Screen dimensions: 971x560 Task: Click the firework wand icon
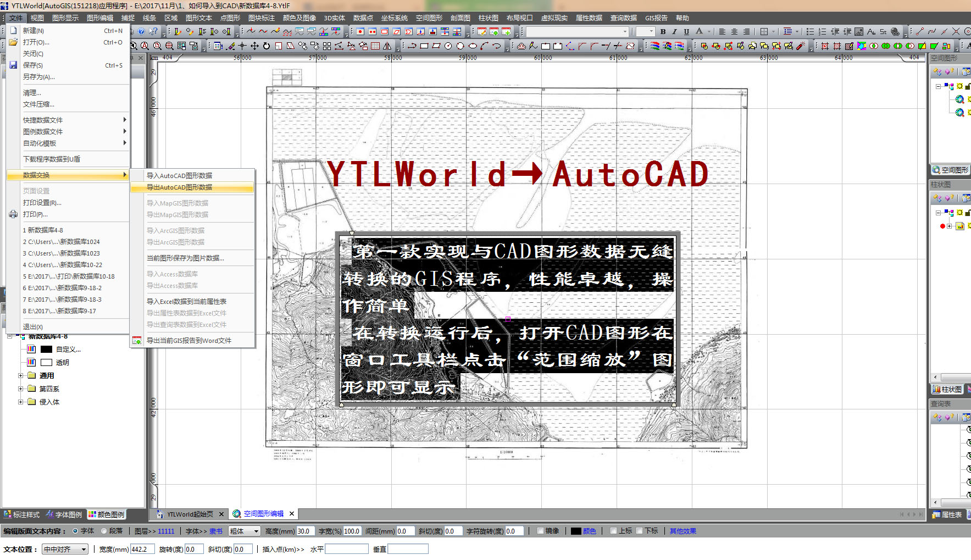(x=801, y=46)
